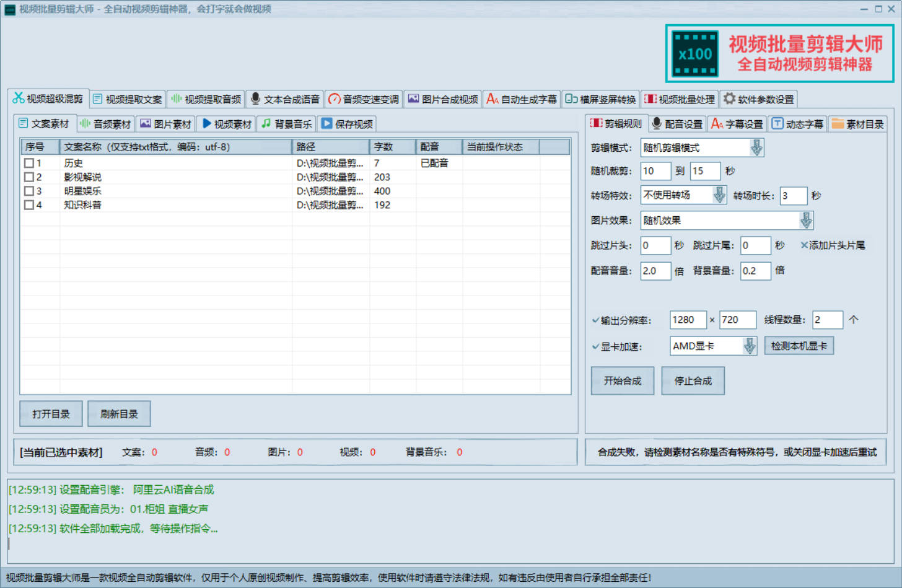
Task: Click the 配音音量 field showing 2.0
Action: 655,271
